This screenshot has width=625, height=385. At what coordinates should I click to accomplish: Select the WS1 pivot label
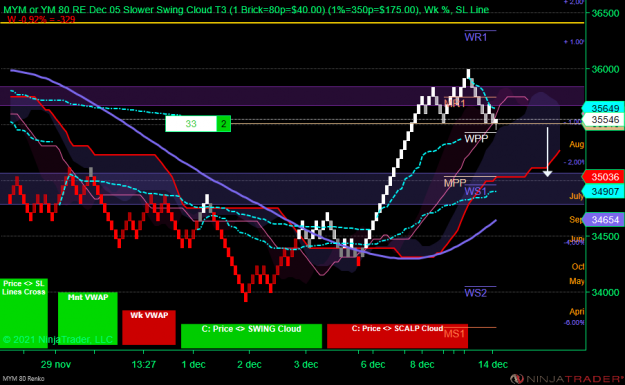(476, 191)
